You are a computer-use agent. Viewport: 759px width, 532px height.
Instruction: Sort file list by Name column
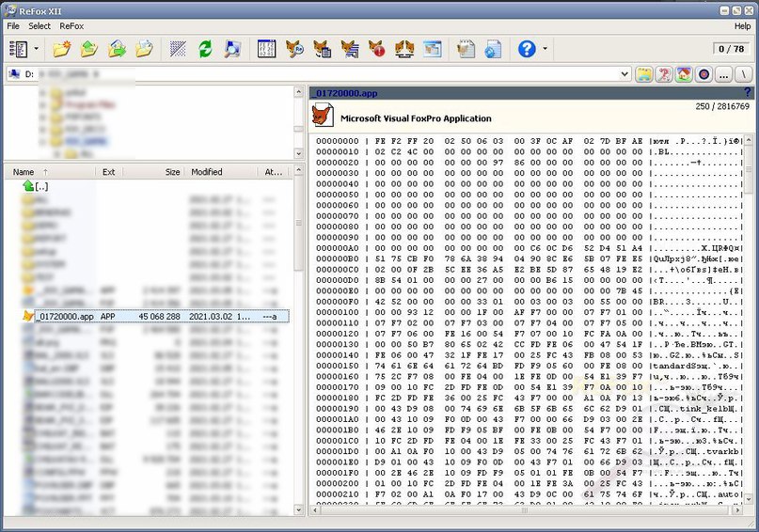51,172
